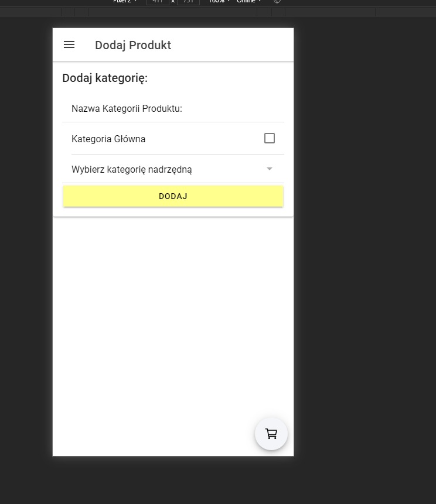The width and height of the screenshot is (436, 504).
Task: Open the Pixel 2 device selector
Action: (125, 2)
